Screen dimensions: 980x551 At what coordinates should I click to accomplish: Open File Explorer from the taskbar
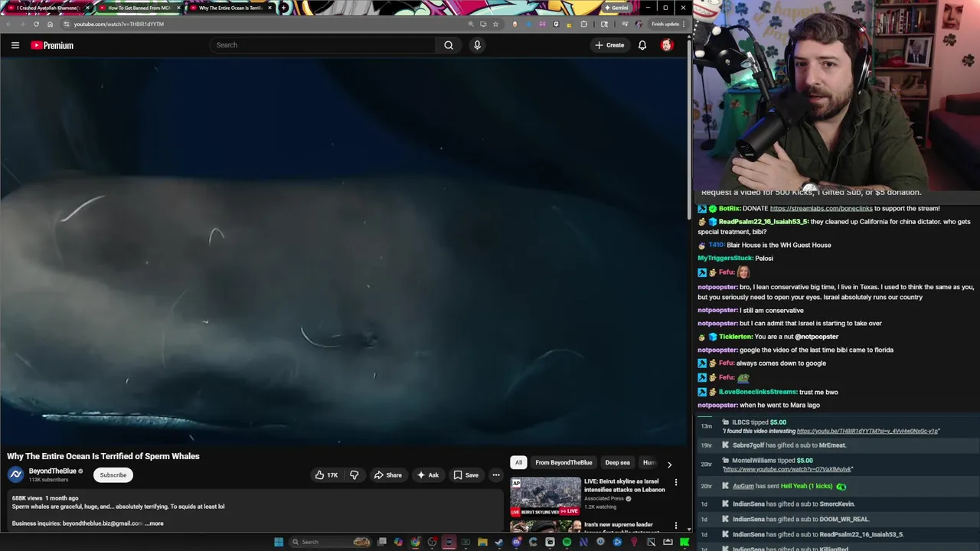point(482,542)
